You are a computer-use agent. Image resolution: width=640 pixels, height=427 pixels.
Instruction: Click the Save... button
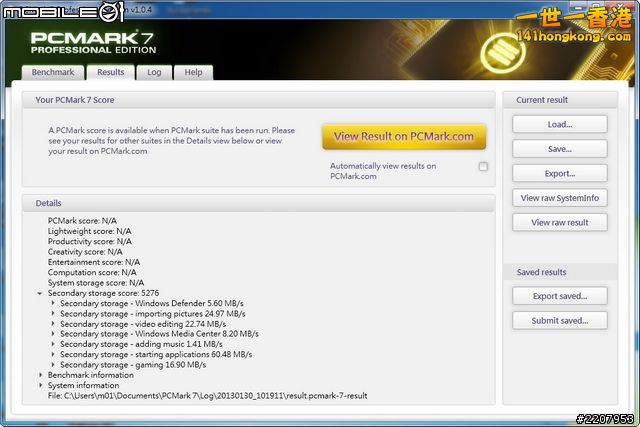pyautogui.click(x=559, y=149)
